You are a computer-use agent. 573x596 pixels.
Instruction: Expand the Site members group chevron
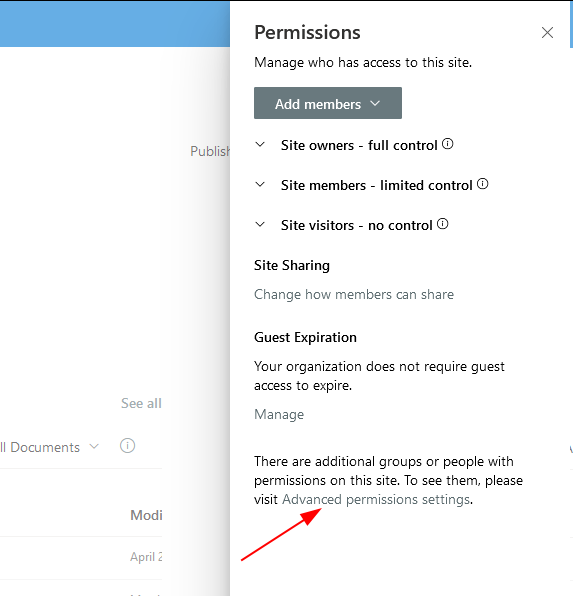pos(260,184)
